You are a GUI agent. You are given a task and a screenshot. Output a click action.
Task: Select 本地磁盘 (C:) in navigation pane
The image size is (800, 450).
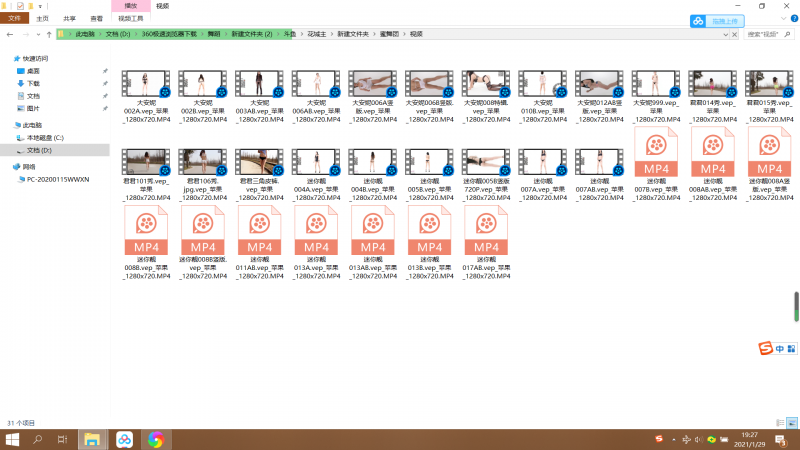(x=45, y=137)
